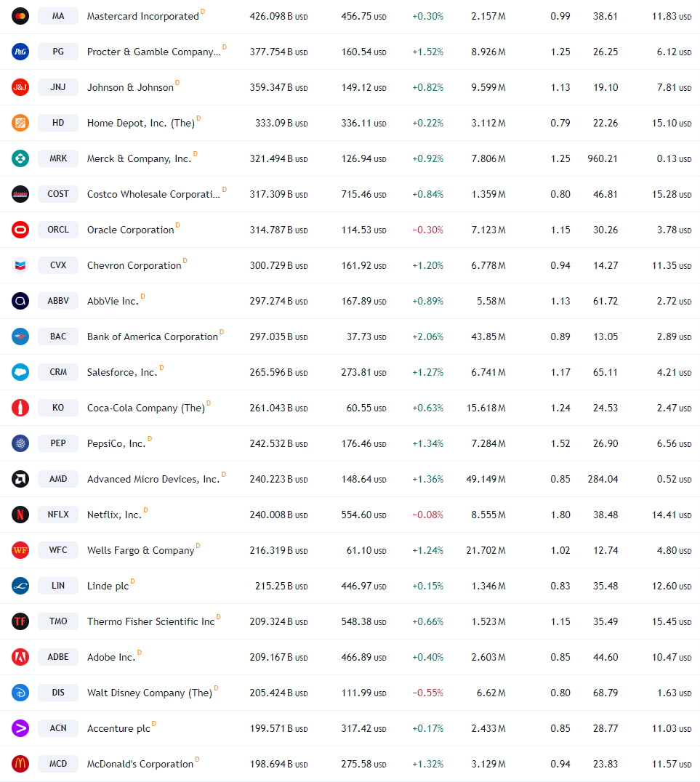The height and width of the screenshot is (782, 700).
Task: Click the Wells Fargo WF logo icon
Action: [x=20, y=550]
